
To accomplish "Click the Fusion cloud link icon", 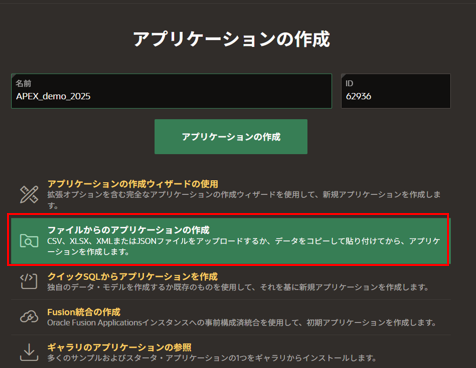I will tap(29, 317).
